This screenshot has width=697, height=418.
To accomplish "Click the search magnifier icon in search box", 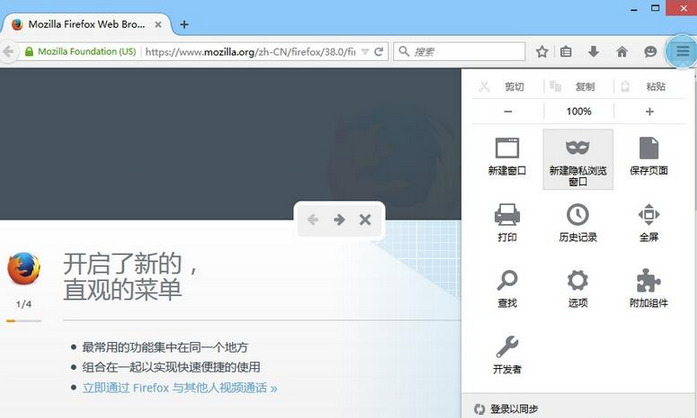I will pos(404,51).
